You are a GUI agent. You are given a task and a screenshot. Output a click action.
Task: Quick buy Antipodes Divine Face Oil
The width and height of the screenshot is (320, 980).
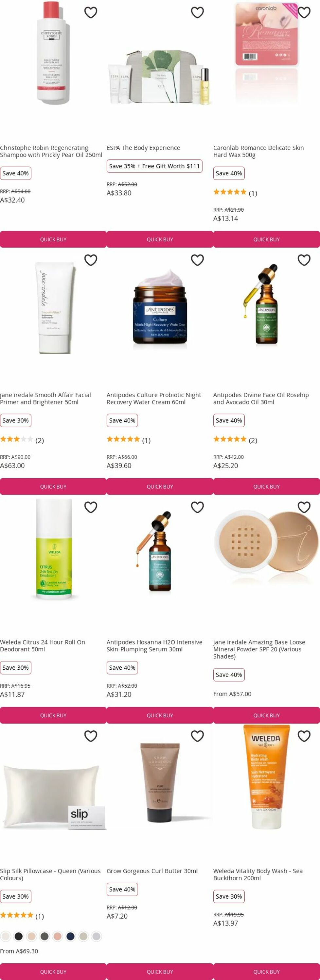pos(267,487)
